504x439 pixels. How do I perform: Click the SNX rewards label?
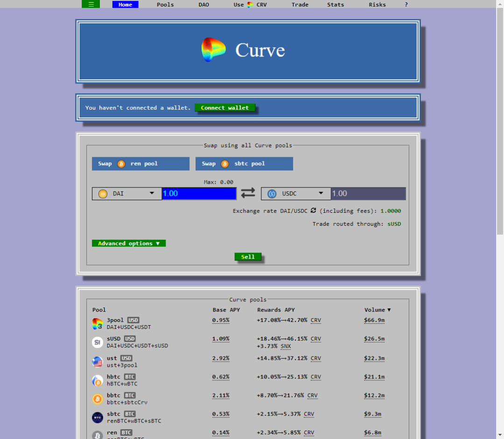(x=286, y=346)
